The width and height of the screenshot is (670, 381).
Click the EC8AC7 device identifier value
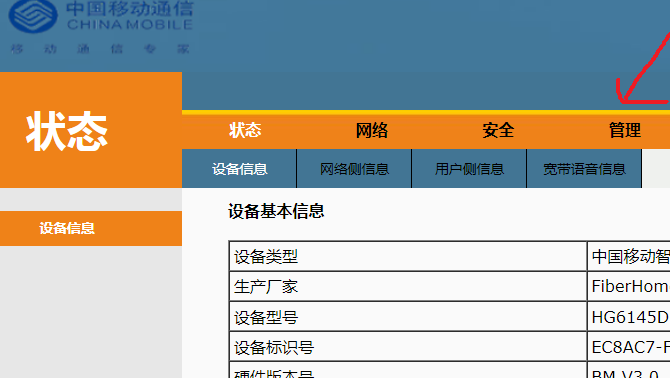click(630, 347)
